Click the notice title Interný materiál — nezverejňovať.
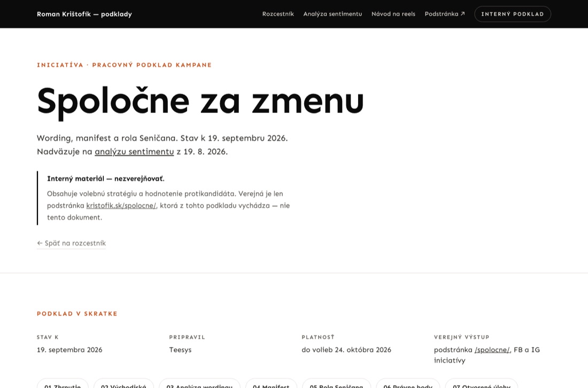Viewport: 588px width, 388px height. point(106,179)
